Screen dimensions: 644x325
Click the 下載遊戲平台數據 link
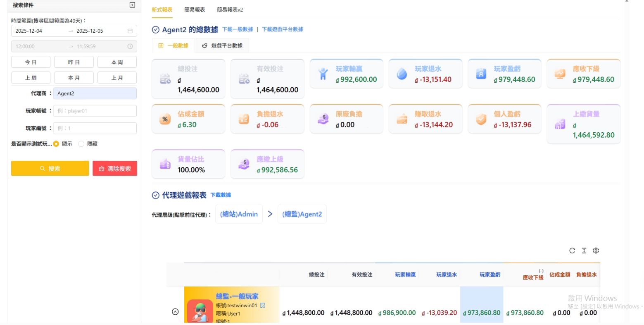click(283, 29)
